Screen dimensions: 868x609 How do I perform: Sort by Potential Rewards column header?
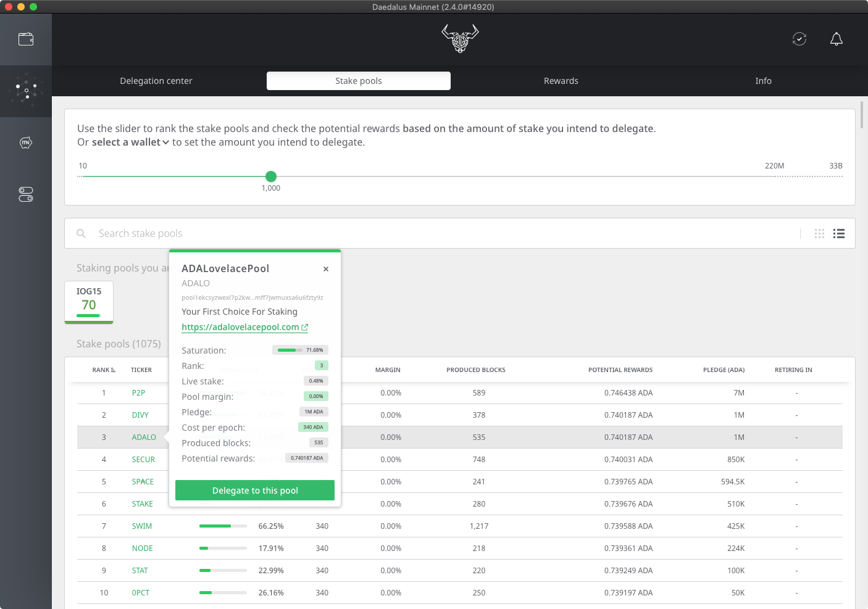pos(620,370)
